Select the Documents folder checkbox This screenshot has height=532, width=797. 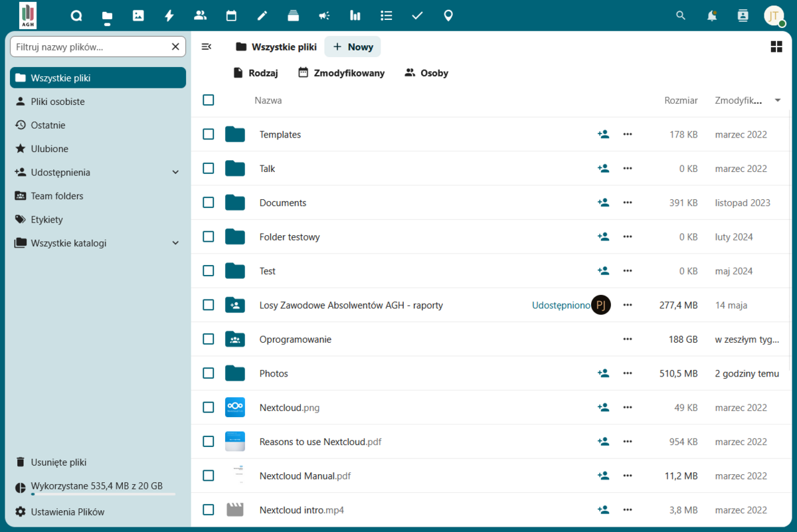[209, 203]
